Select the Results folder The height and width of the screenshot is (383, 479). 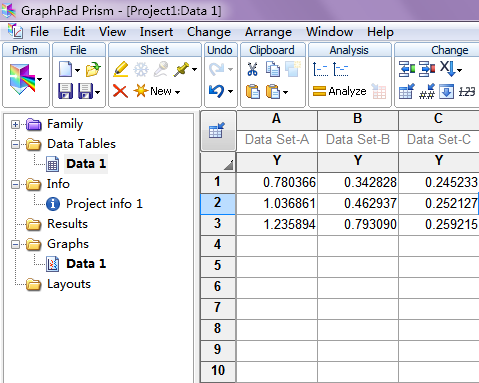[x=67, y=224]
